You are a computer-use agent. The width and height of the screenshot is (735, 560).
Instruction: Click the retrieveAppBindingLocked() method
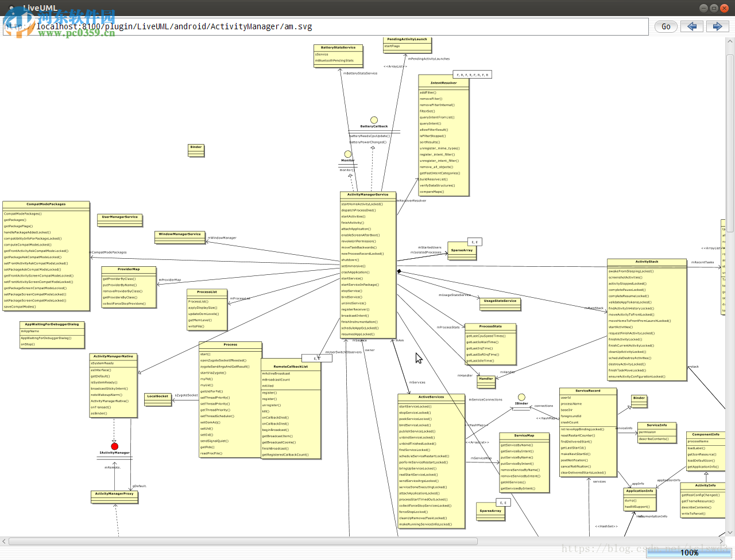coord(582,429)
